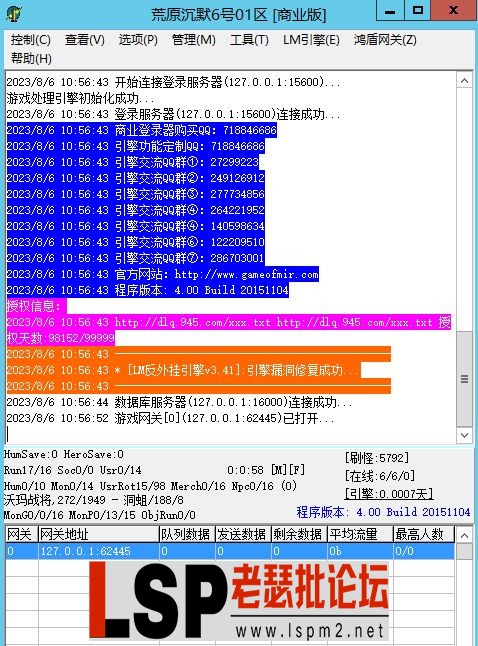Click the 沃玛战将,272/1949 status line

click(x=94, y=500)
